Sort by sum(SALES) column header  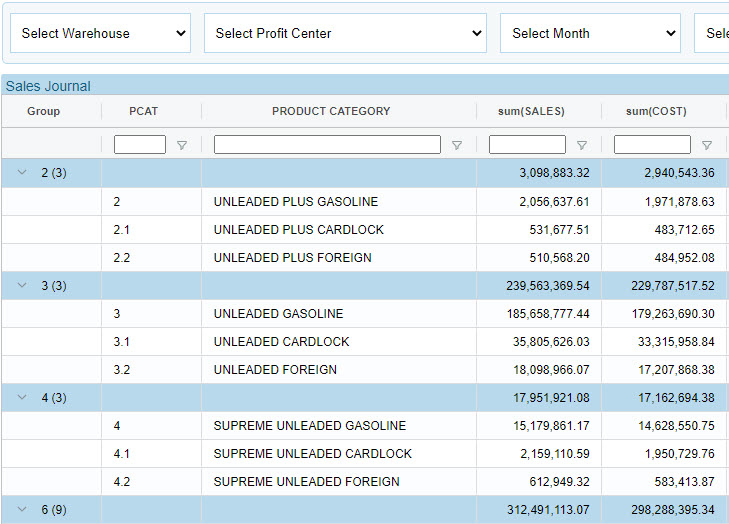(x=531, y=111)
